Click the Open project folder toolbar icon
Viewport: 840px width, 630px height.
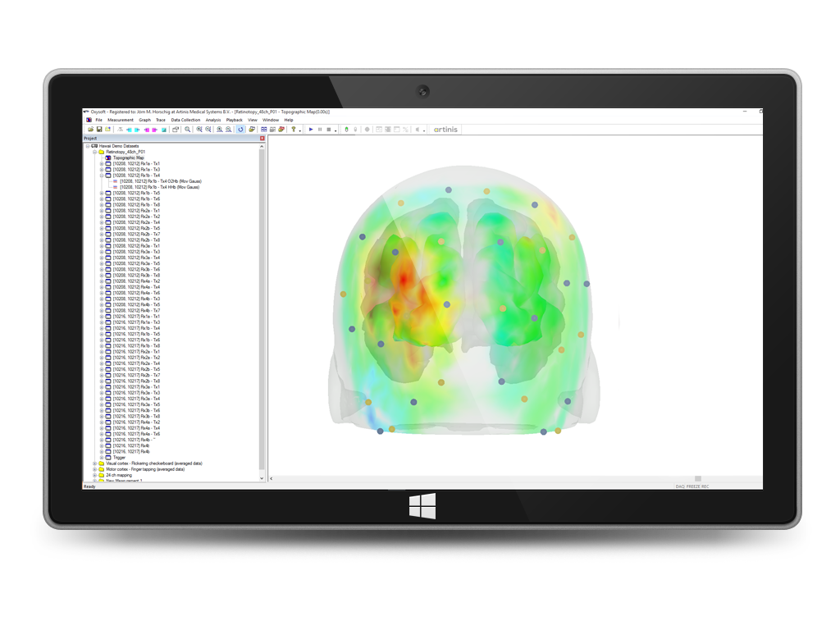coord(90,129)
